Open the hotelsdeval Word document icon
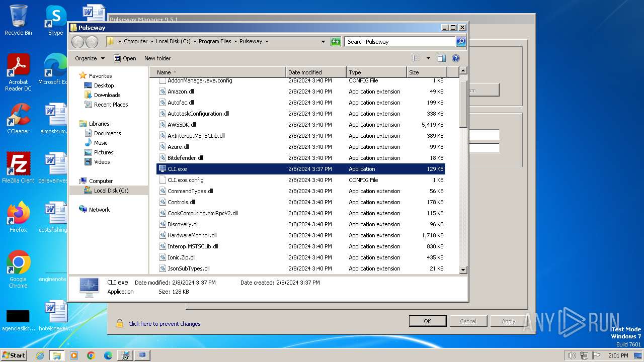 pos(55,315)
